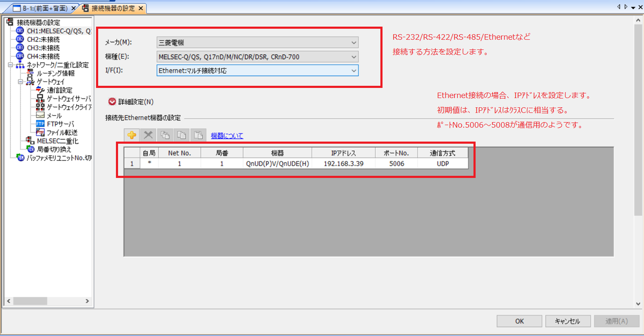Screen dimensions: 644x336
Task: Click the 通信方式 column header
Action: tap(443, 152)
